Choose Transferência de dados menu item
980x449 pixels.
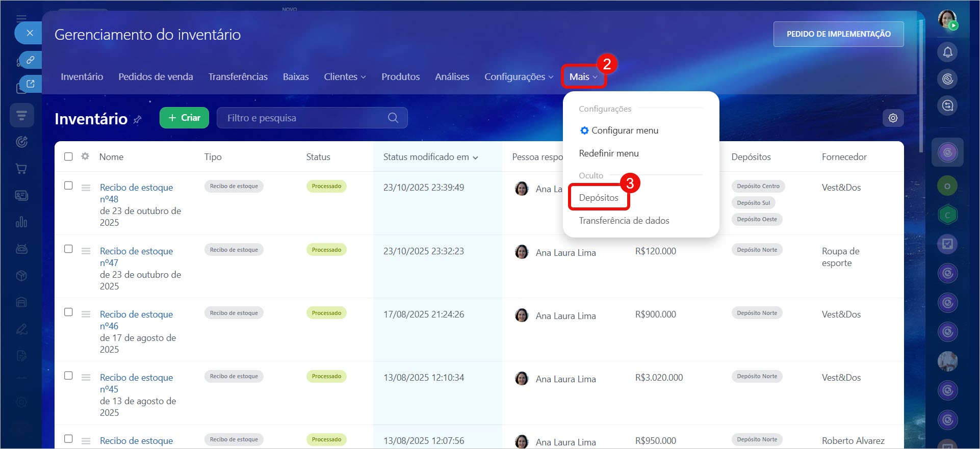pyautogui.click(x=624, y=221)
